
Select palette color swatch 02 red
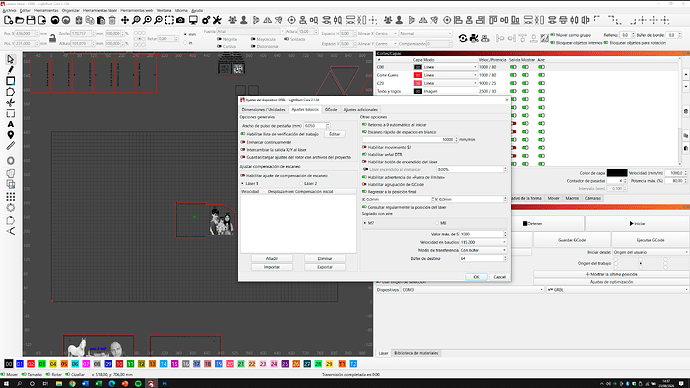pyautogui.click(x=31, y=364)
